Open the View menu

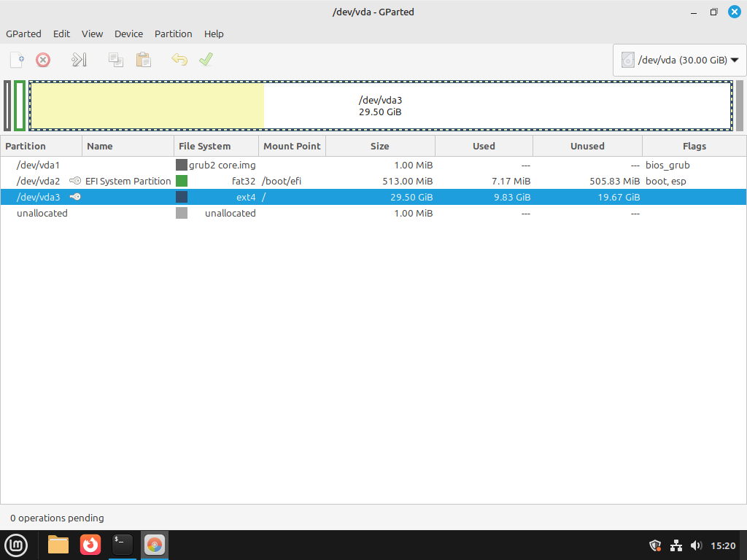click(92, 34)
